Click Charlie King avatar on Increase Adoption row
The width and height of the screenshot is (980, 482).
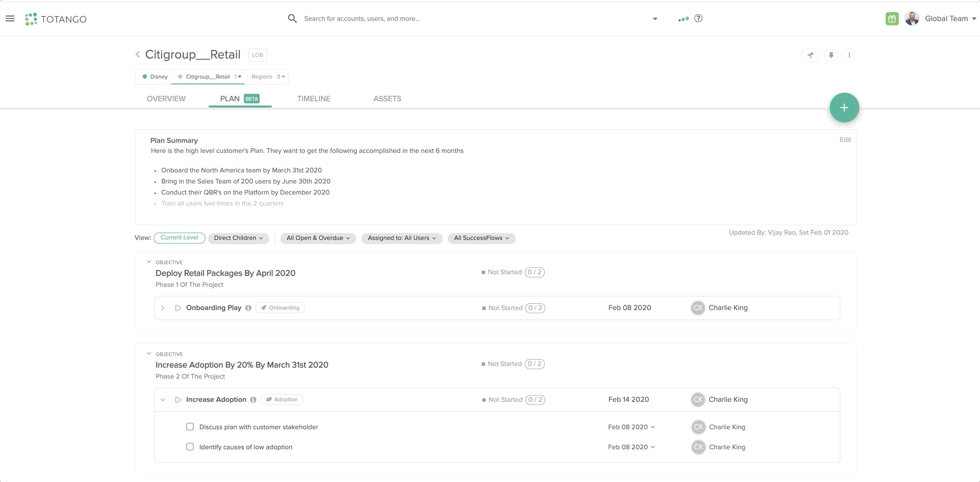coord(698,400)
